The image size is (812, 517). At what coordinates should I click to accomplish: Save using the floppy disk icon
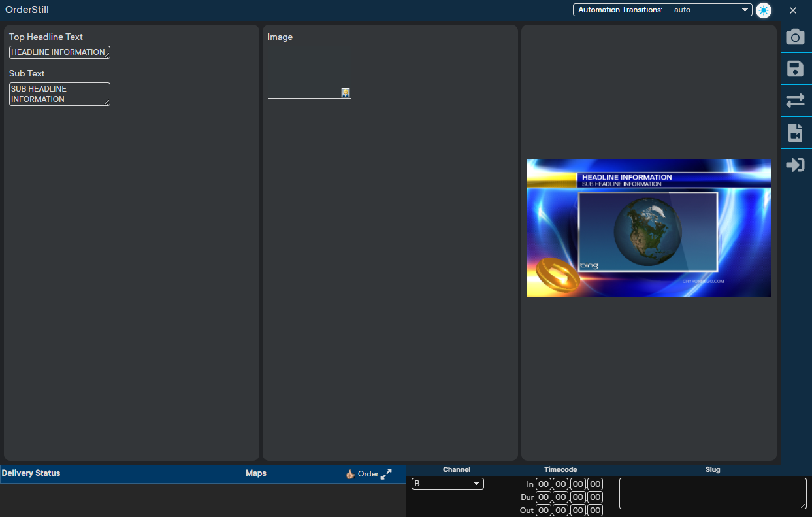[x=795, y=69]
